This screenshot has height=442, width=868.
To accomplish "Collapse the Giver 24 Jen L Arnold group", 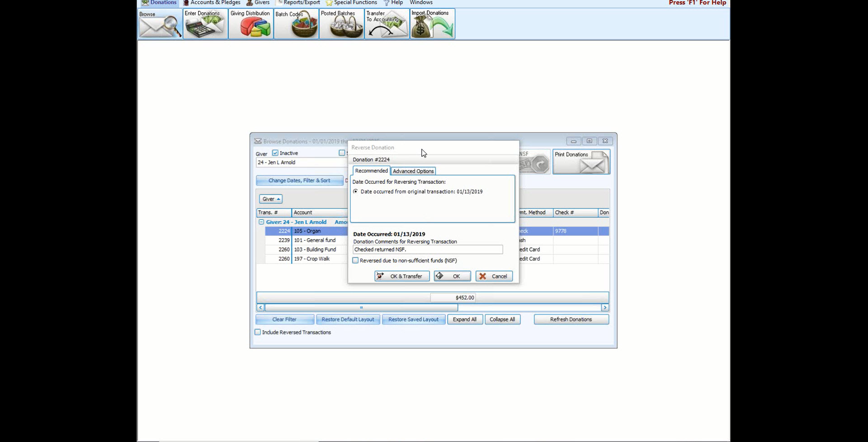I will coord(261,222).
